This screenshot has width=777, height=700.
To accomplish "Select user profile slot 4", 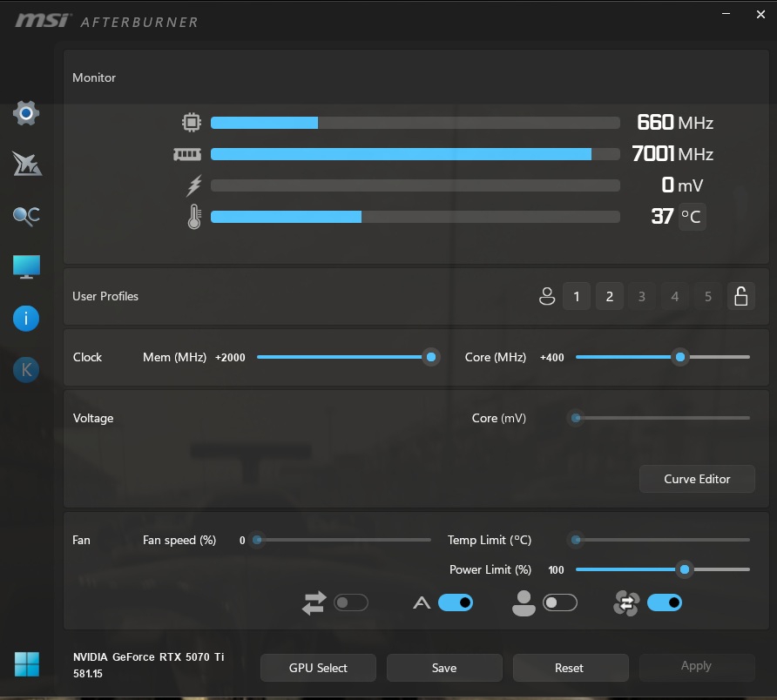I will [675, 296].
